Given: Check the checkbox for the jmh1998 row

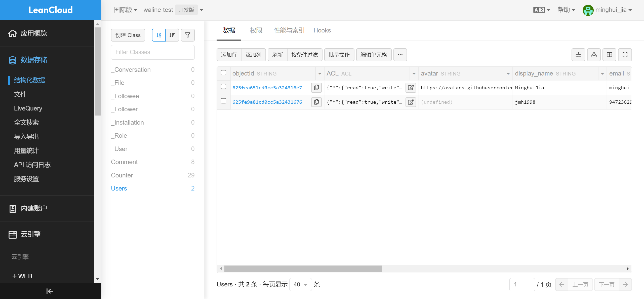Looking at the screenshot, I should (x=223, y=101).
